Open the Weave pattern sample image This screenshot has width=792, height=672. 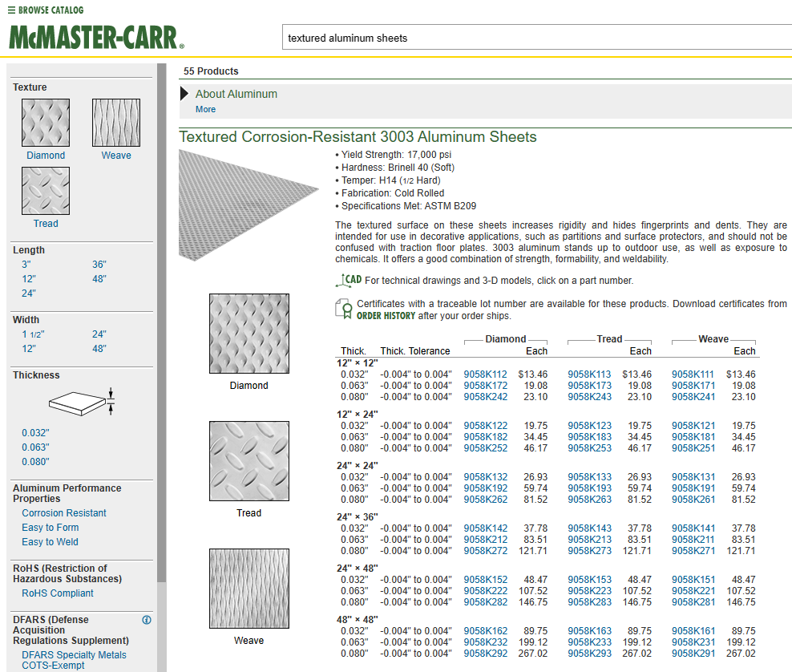point(249,589)
